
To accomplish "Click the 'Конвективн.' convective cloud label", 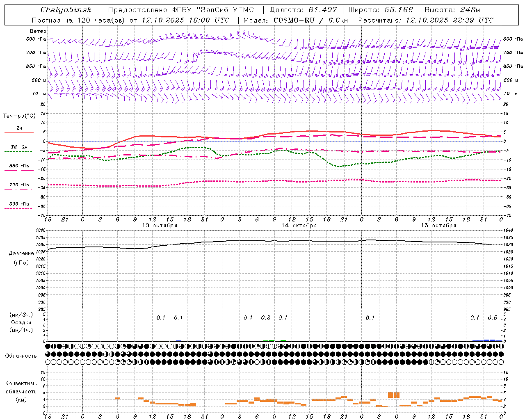I will click(21, 383).
